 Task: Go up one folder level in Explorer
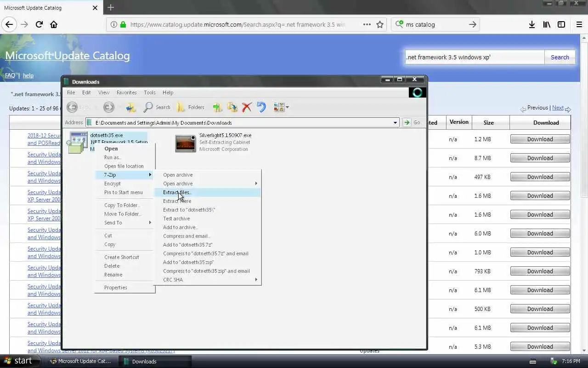point(131,107)
